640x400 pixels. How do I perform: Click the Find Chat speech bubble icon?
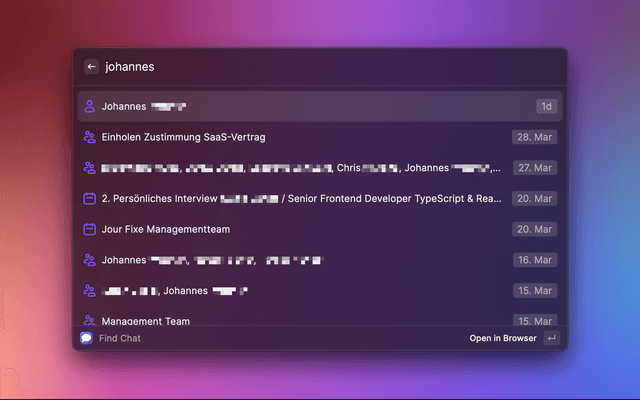tap(86, 338)
